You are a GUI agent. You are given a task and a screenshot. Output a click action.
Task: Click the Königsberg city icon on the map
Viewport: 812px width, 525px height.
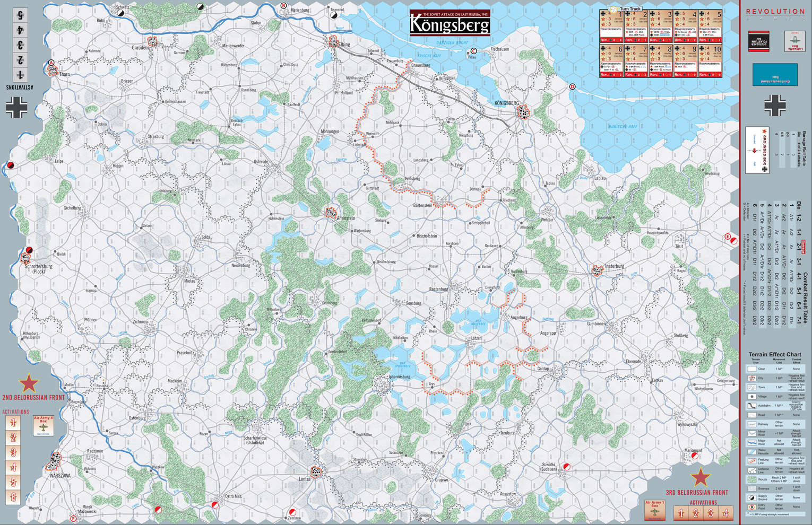point(523,112)
